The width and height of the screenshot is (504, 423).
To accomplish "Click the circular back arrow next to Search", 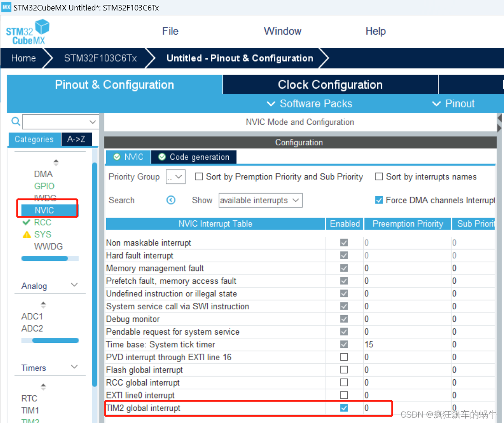I will (x=171, y=200).
